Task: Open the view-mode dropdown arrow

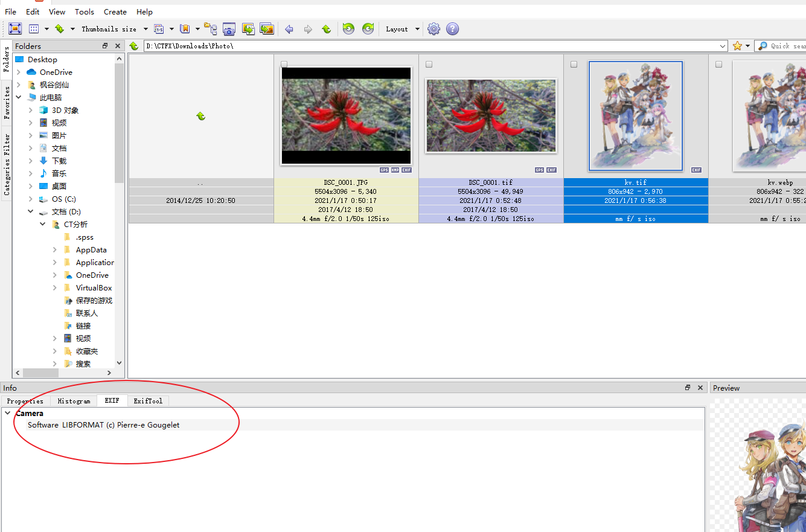Action: pyautogui.click(x=46, y=29)
